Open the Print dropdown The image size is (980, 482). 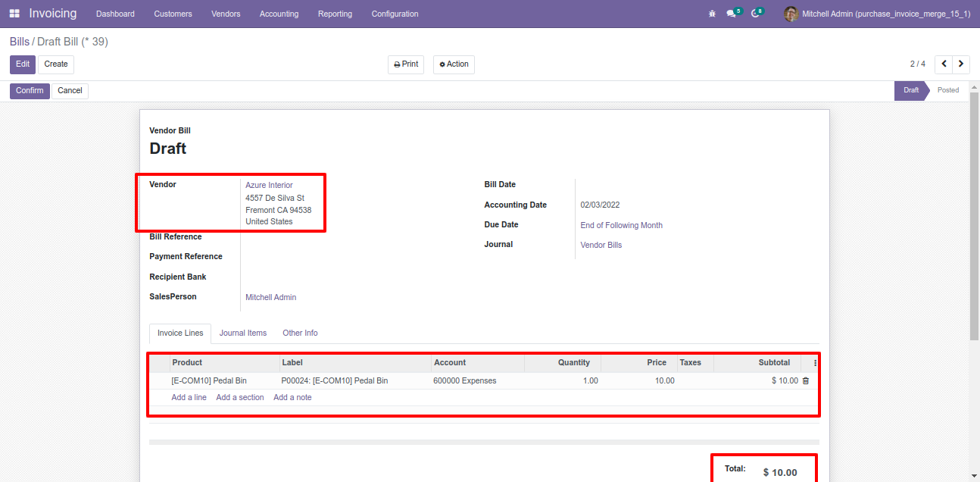(x=406, y=64)
